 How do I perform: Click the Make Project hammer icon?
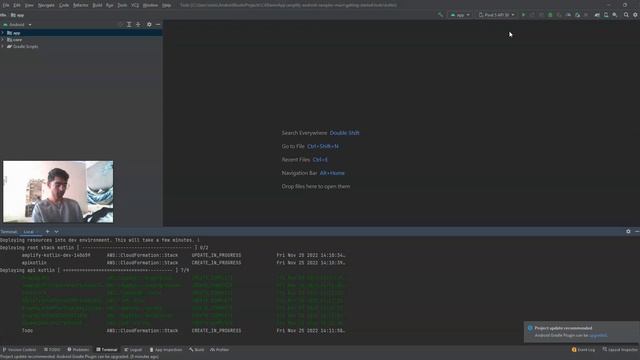pos(440,15)
